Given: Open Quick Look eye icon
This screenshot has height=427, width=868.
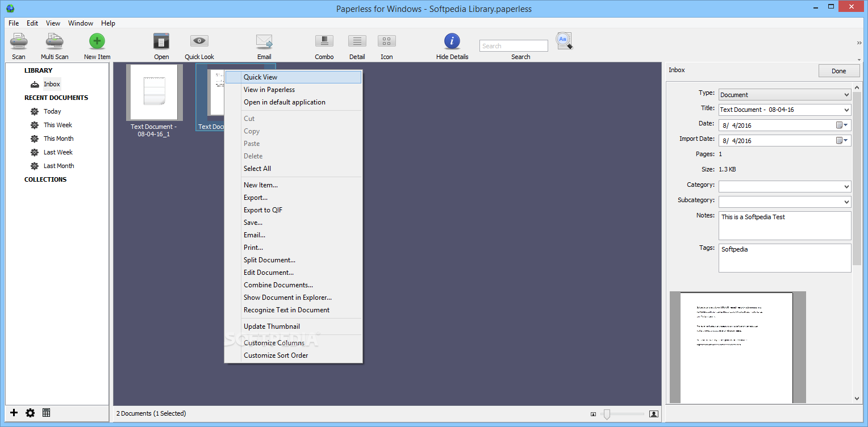Looking at the screenshot, I should click(x=199, y=41).
